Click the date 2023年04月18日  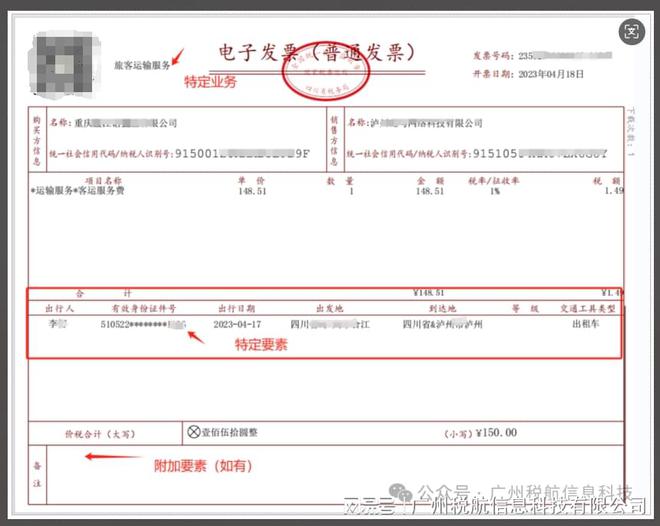tap(551, 74)
